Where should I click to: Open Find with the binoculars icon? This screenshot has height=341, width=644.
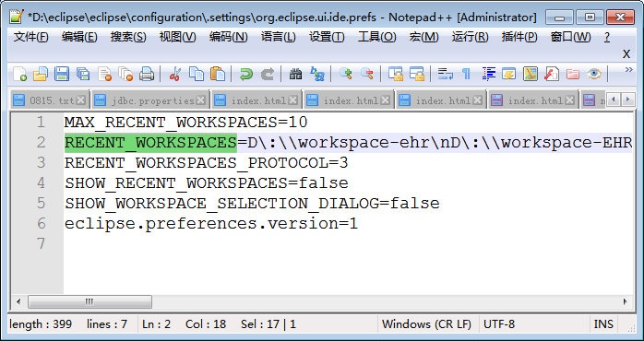click(296, 75)
